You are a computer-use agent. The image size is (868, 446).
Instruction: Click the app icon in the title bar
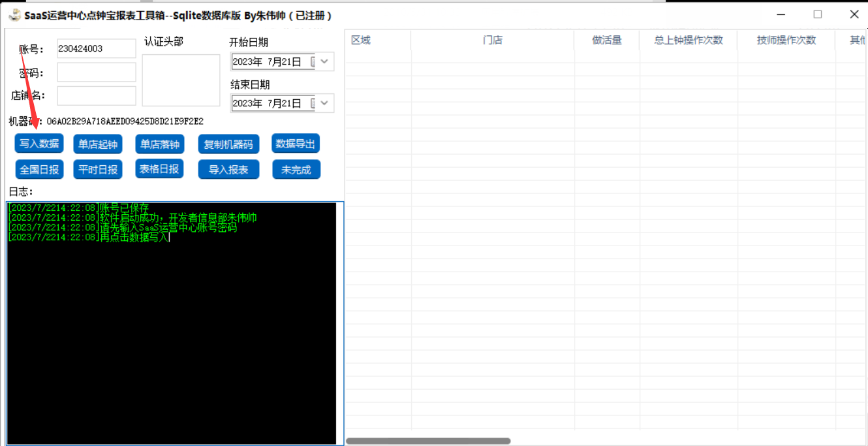[14, 15]
